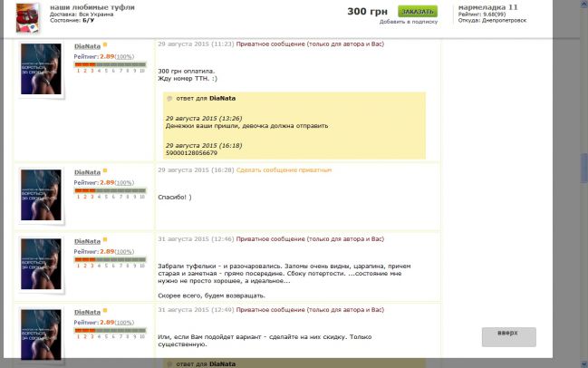Open the seller profile мармеладка 11
The height and width of the screenshot is (368, 588).
488,6
